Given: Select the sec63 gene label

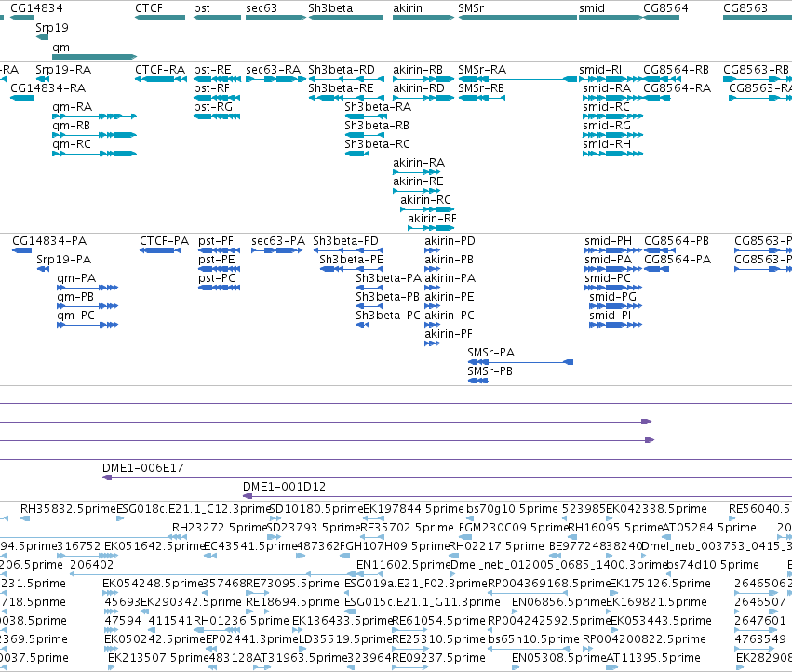Looking at the screenshot, I should [x=262, y=8].
